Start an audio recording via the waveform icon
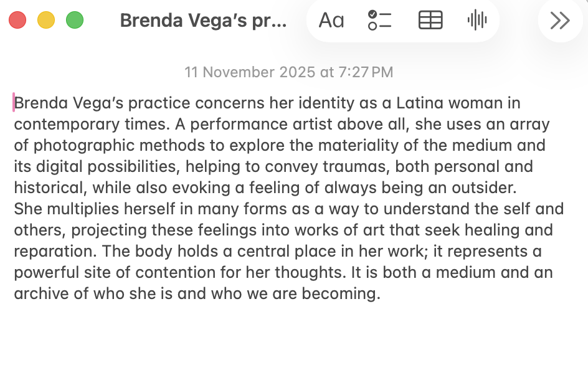The width and height of the screenshot is (588, 380). (x=477, y=21)
